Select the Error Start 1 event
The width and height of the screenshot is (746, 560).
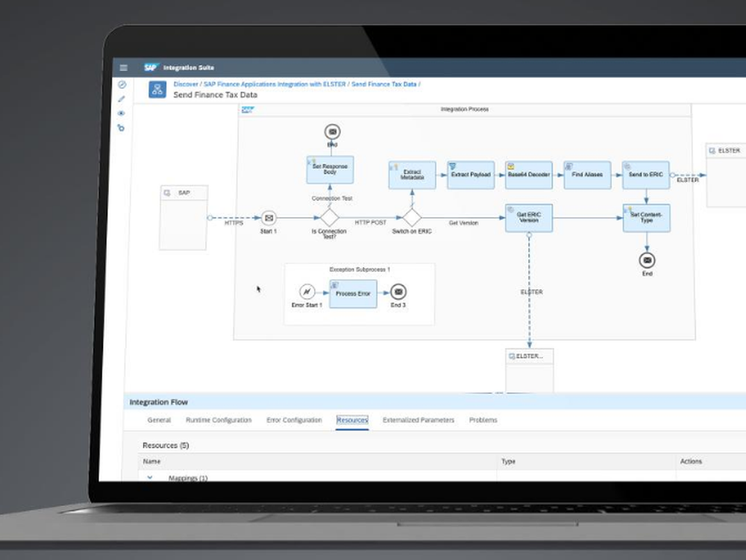pyautogui.click(x=307, y=292)
